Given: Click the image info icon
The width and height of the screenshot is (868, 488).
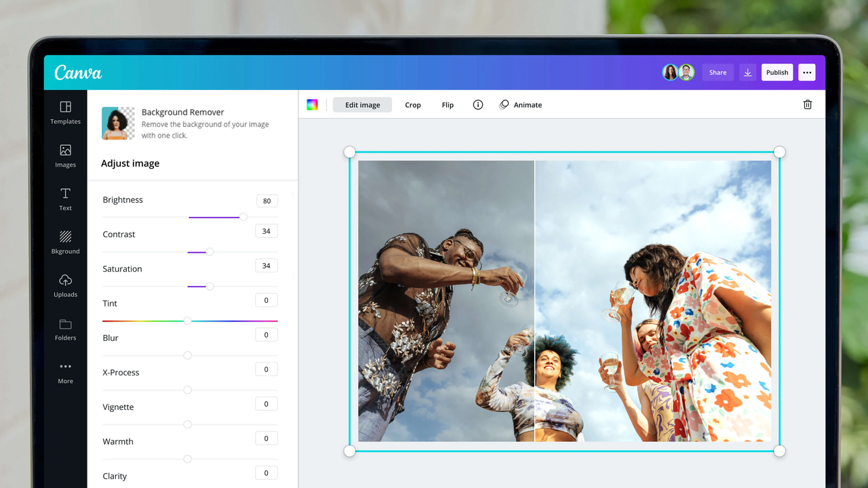Looking at the screenshot, I should click(477, 104).
